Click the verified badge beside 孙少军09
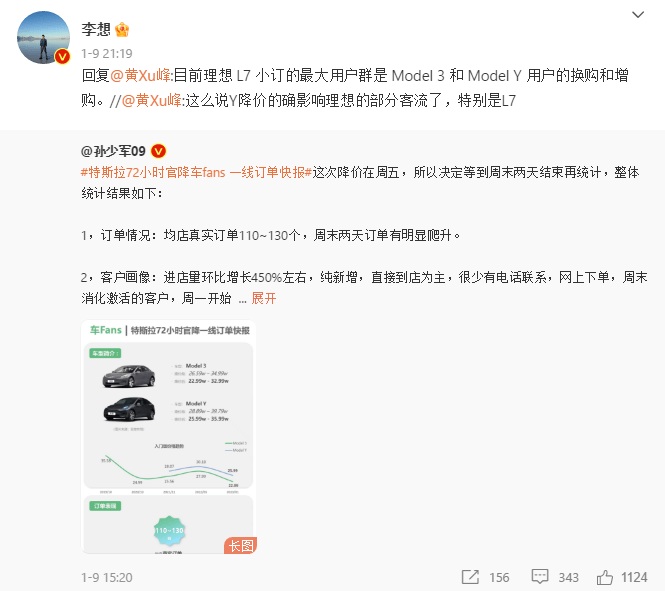Viewport: 665px width, 591px height. tap(159, 151)
